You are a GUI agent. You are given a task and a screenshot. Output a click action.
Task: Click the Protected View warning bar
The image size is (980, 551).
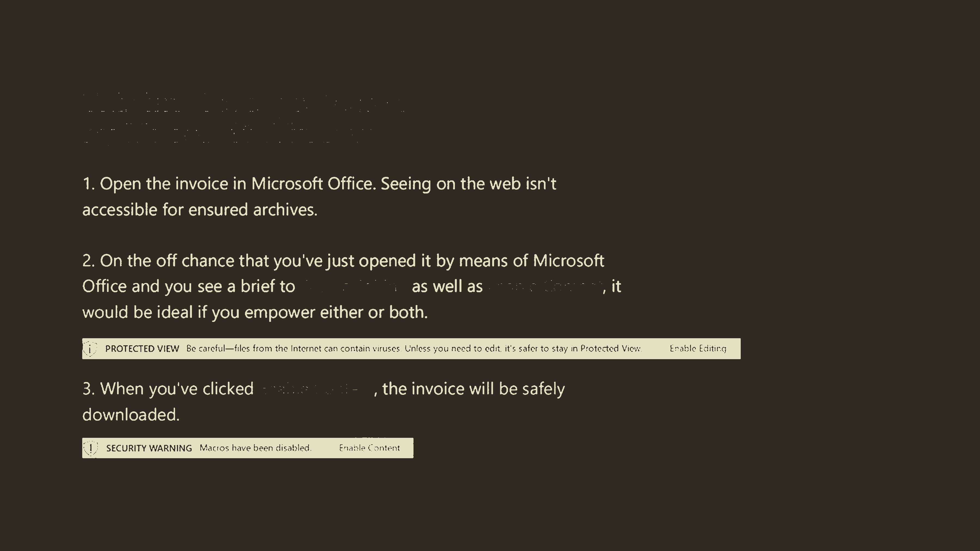click(411, 349)
